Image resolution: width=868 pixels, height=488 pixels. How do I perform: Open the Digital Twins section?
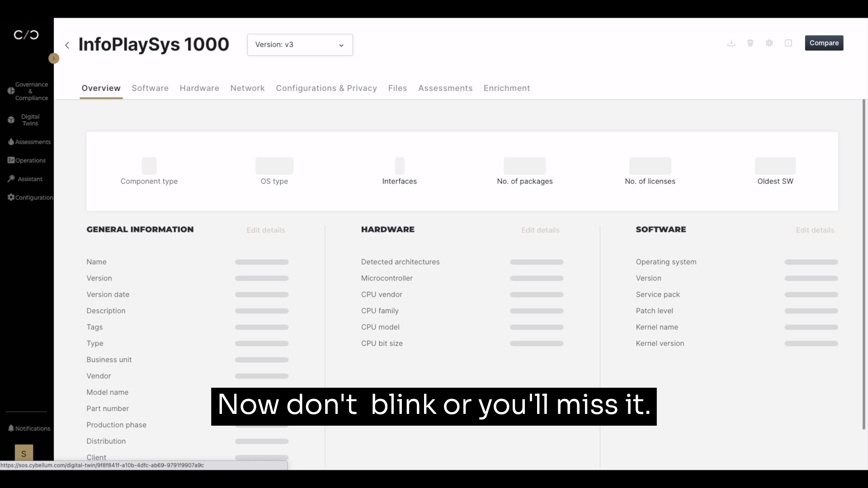26,119
